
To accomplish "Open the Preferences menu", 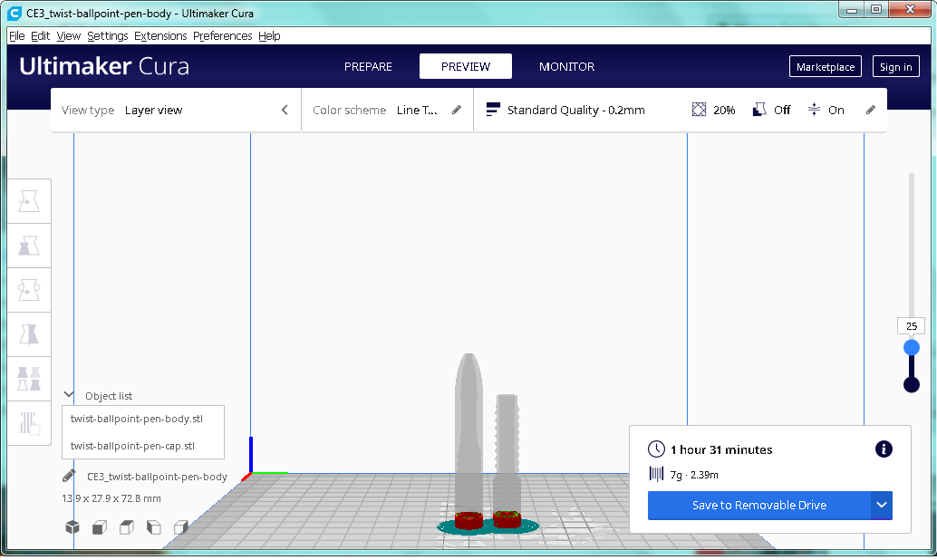I will pyautogui.click(x=222, y=36).
